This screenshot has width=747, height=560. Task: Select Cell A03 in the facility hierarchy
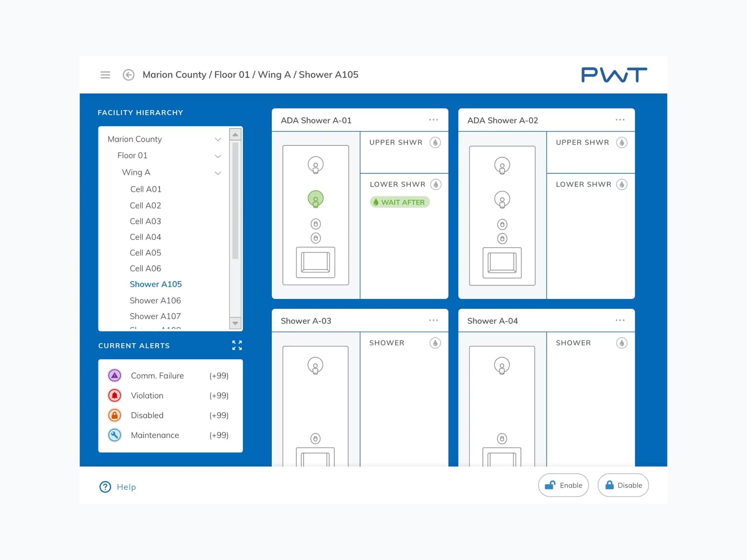click(x=145, y=221)
